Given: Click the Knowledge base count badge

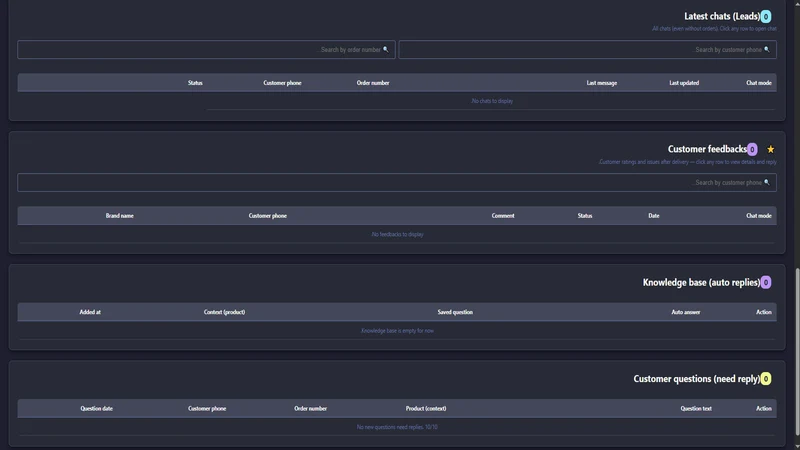Looking at the screenshot, I should coord(766,282).
